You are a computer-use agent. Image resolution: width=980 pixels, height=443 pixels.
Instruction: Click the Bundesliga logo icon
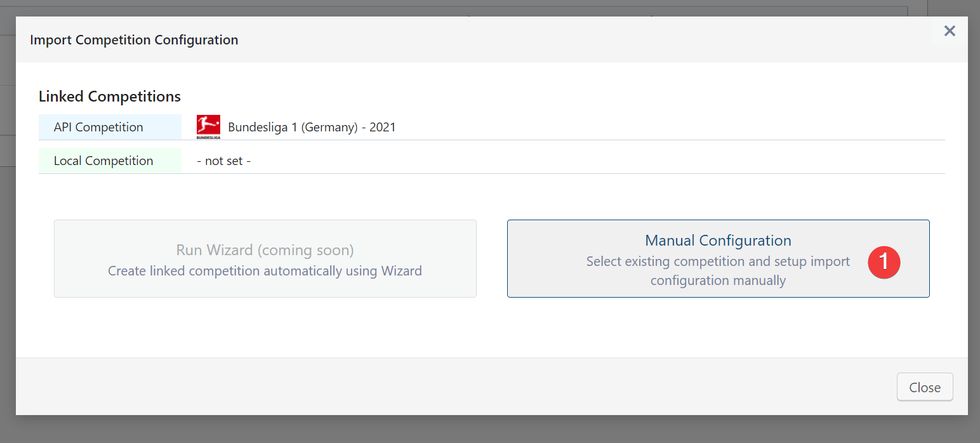[208, 127]
